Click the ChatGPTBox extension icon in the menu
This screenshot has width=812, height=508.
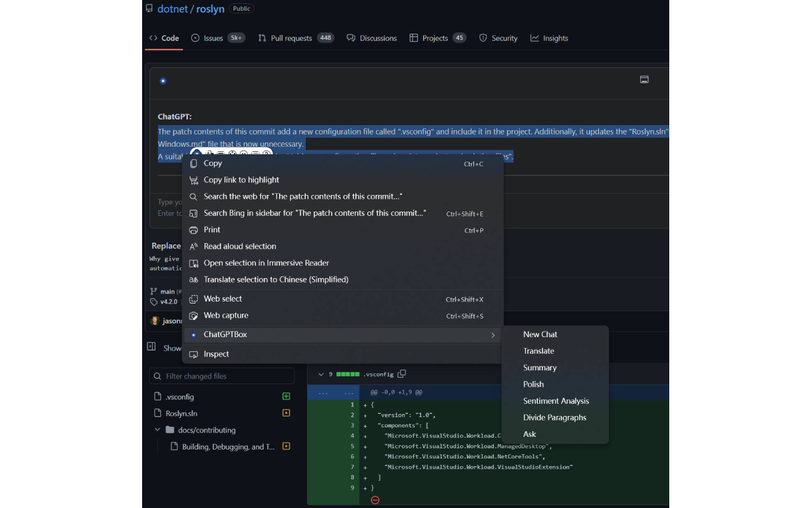click(x=193, y=335)
